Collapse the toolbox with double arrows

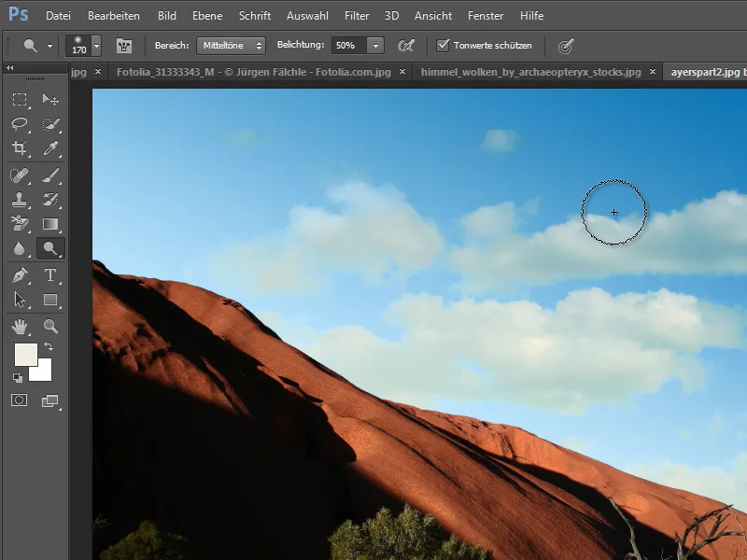(x=9, y=68)
